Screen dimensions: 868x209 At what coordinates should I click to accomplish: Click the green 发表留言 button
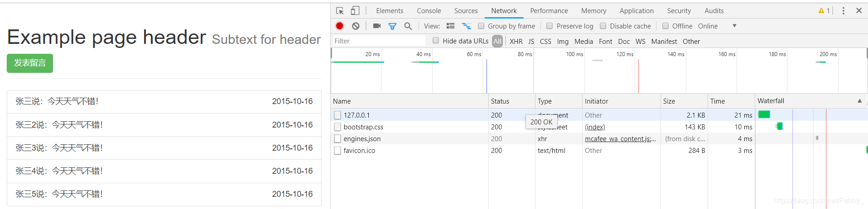click(x=30, y=63)
